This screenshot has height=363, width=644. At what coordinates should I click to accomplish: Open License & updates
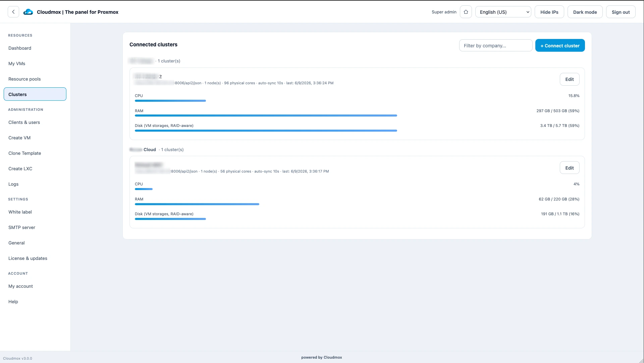pos(35,258)
